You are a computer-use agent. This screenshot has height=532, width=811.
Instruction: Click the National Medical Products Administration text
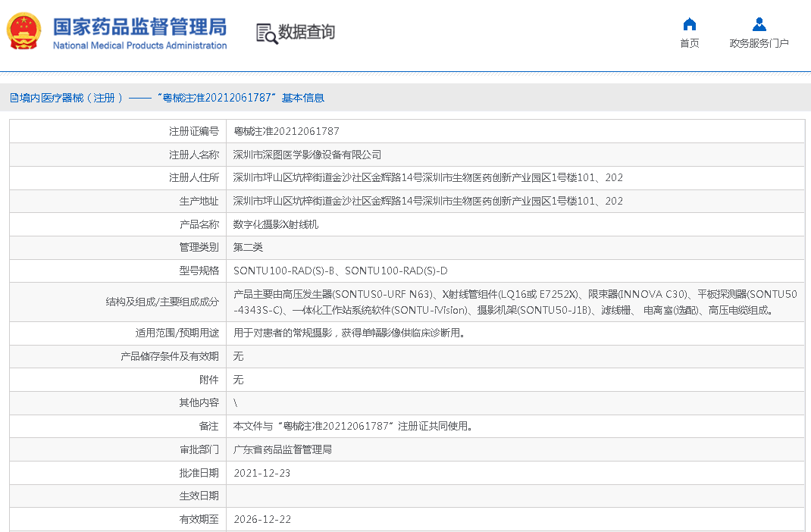tap(139, 45)
